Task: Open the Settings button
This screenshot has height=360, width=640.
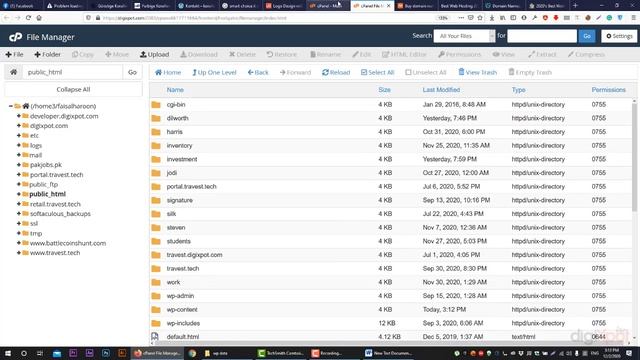Action: click(619, 36)
